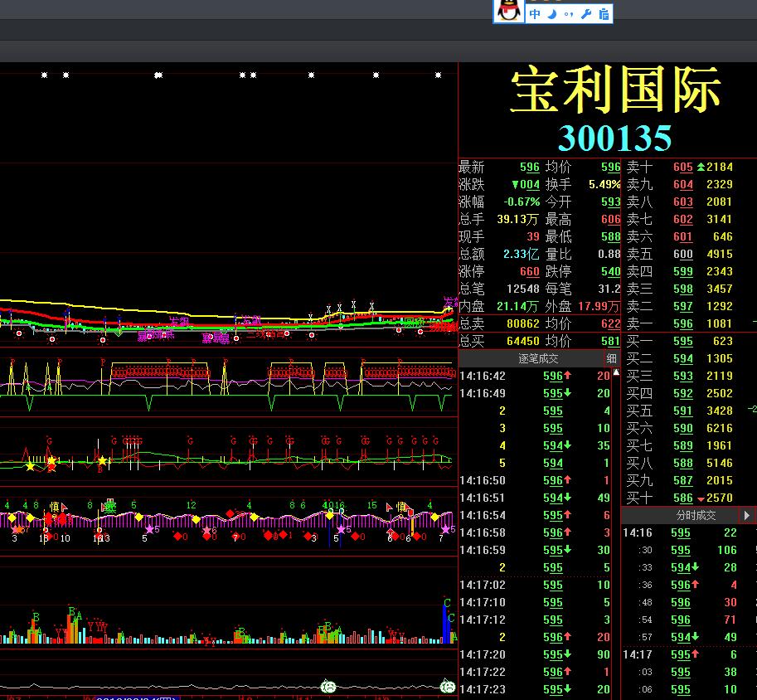This screenshot has height=700, width=757.
Task: Click the 最新 price value 596
Action: coord(530,168)
